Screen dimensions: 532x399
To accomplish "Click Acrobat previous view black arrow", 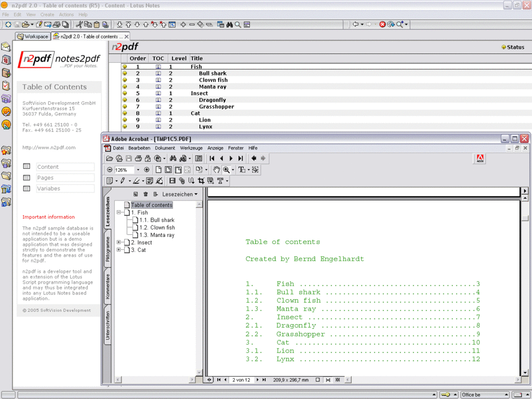I will pyautogui.click(x=254, y=158).
